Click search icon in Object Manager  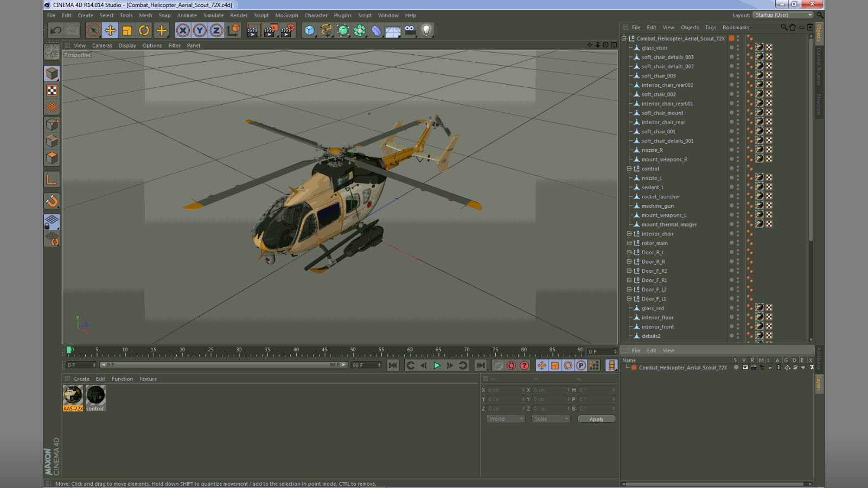[x=783, y=27]
